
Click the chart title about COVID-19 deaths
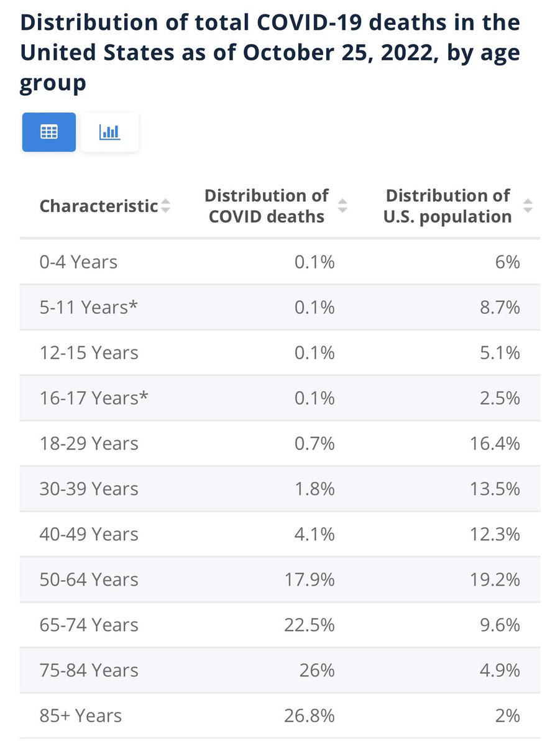click(270, 53)
